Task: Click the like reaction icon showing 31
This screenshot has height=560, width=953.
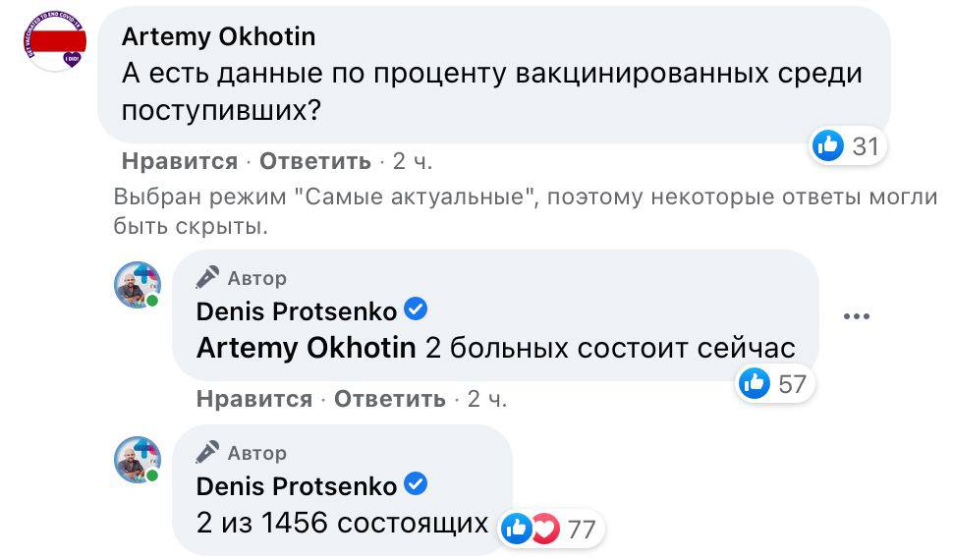Action: pyautogui.click(x=829, y=146)
